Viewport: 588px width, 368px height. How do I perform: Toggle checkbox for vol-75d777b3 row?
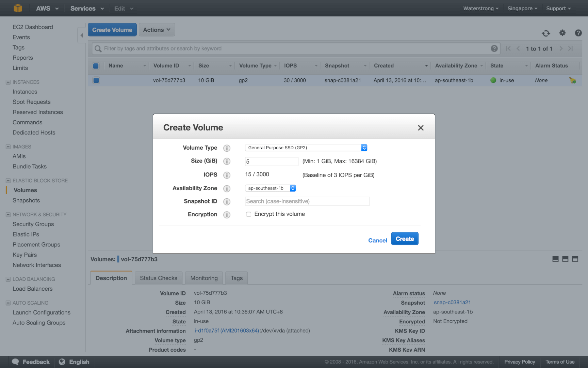point(96,80)
